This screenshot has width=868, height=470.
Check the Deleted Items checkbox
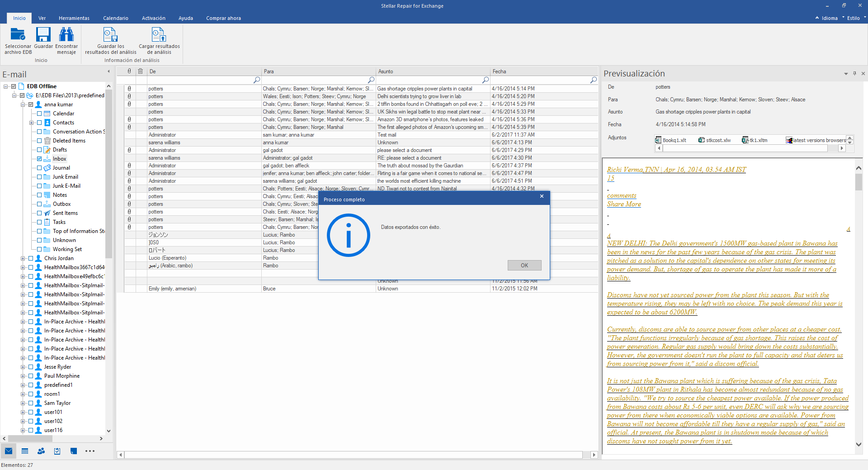pyautogui.click(x=39, y=141)
